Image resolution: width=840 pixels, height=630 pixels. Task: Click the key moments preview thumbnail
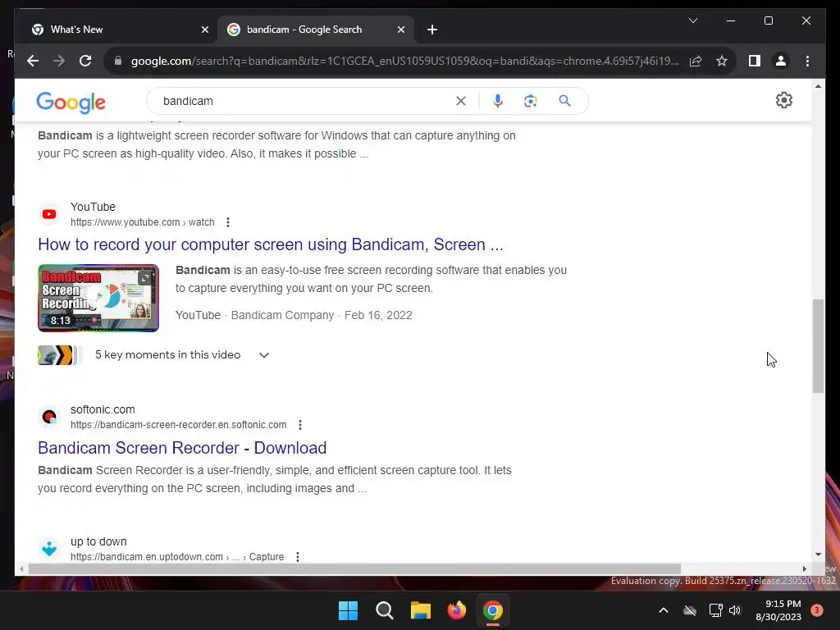(x=59, y=355)
